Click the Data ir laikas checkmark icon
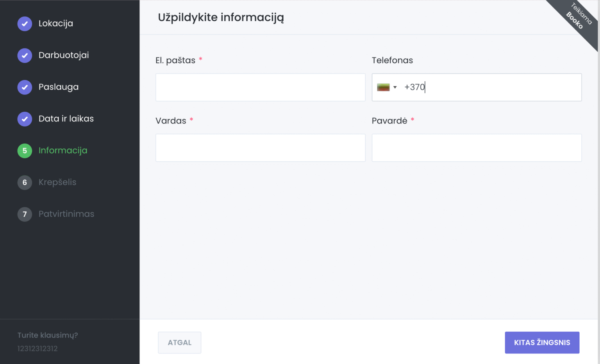This screenshot has width=600, height=364. 25,119
